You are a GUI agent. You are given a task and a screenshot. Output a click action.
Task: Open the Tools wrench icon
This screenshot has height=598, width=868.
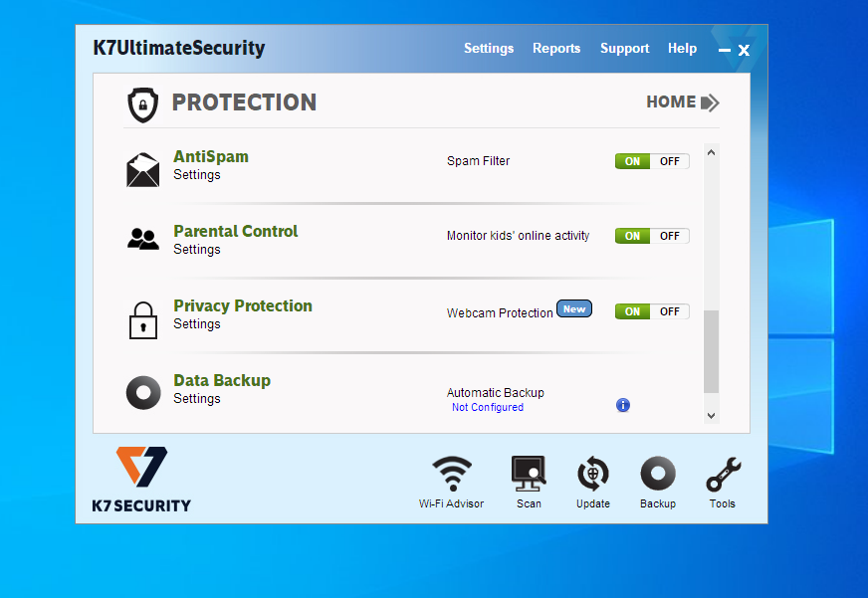[x=723, y=475]
